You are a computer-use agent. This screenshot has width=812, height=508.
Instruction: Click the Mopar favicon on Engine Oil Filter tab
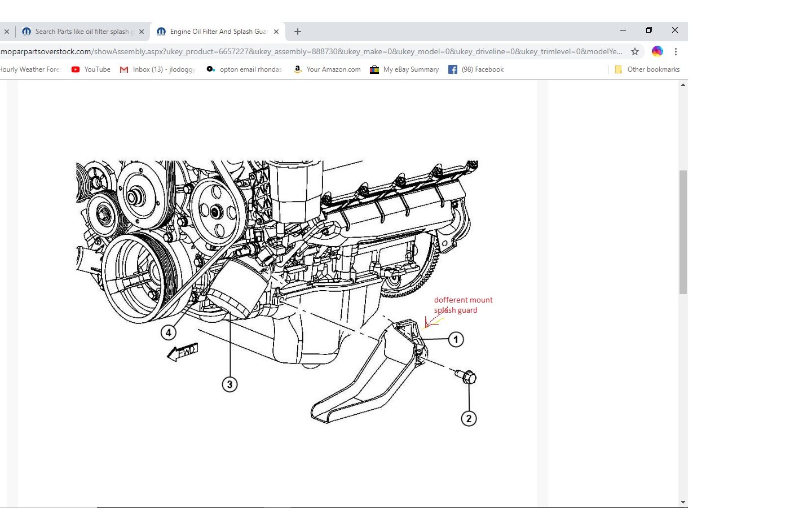tap(161, 32)
